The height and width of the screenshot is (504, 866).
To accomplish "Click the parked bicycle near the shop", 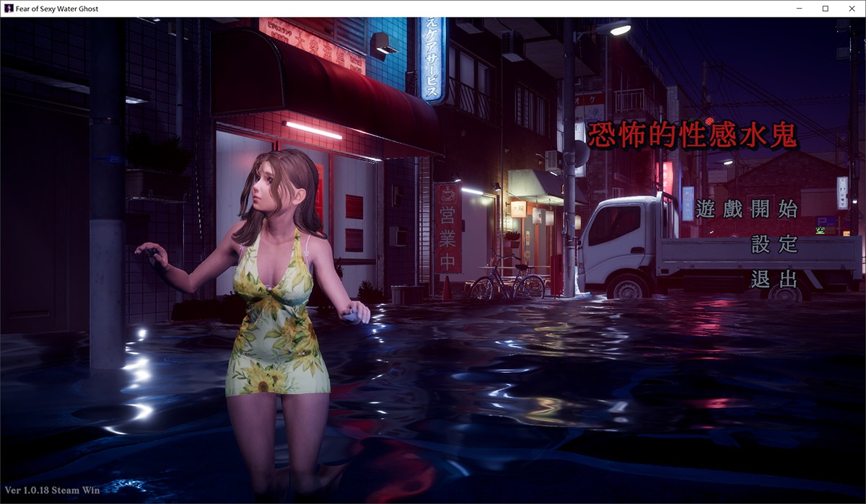I will click(507, 280).
